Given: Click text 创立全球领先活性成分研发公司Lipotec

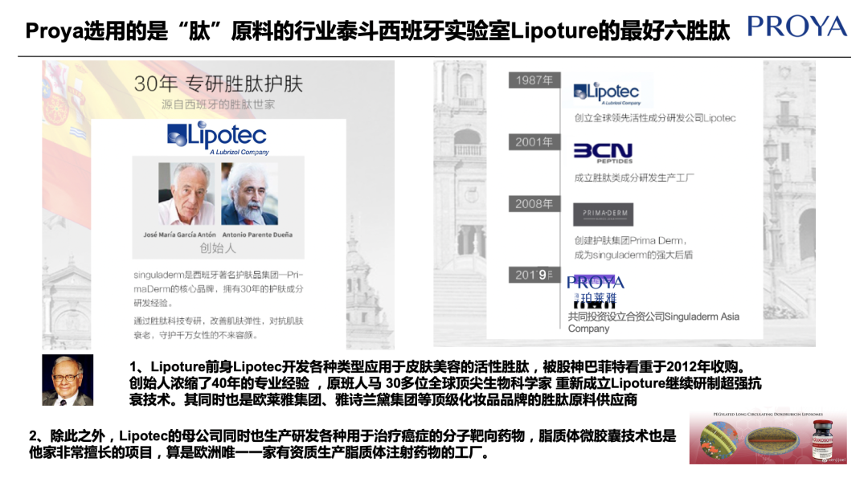Looking at the screenshot, I should point(655,118).
